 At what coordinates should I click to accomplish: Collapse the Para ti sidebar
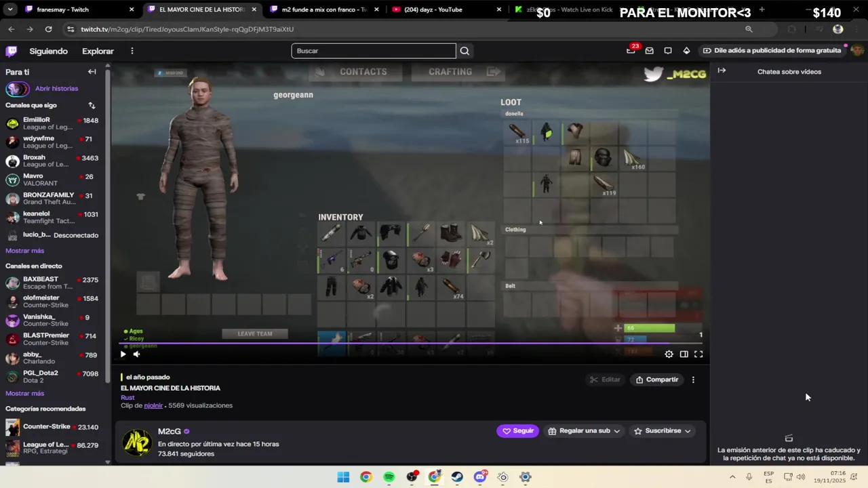click(92, 72)
